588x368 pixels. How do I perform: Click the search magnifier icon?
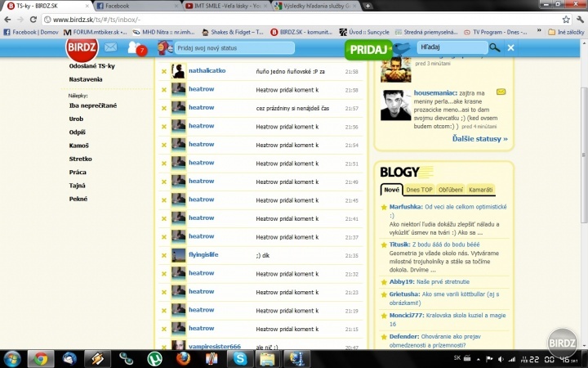[495, 47]
